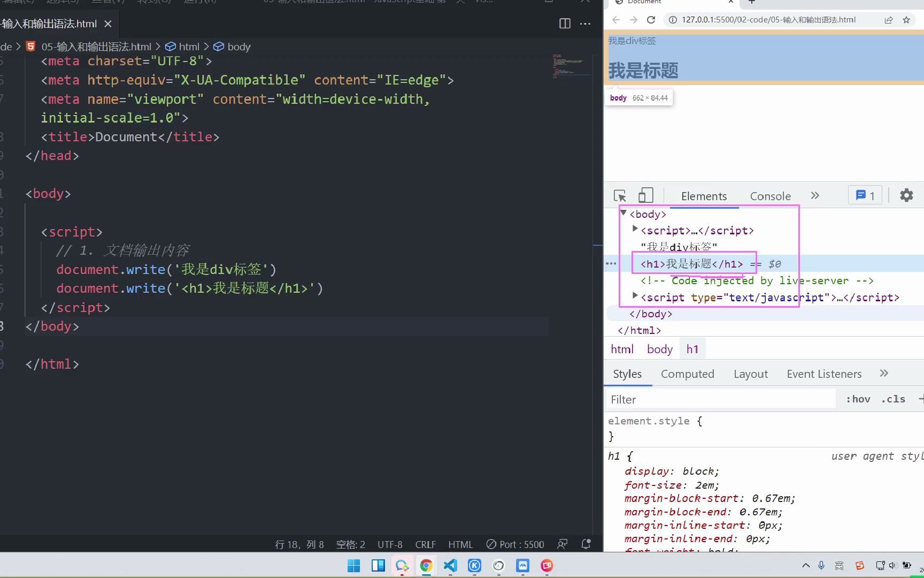
Task: Expand the script type="text/javascript" node
Action: click(x=635, y=296)
